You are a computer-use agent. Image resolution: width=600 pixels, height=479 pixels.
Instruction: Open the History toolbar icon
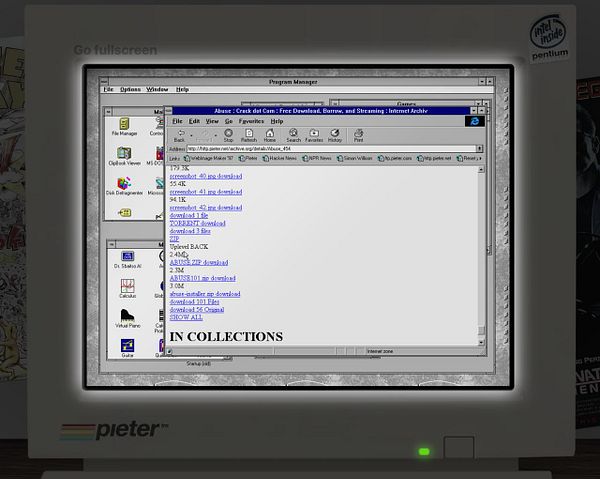335,135
